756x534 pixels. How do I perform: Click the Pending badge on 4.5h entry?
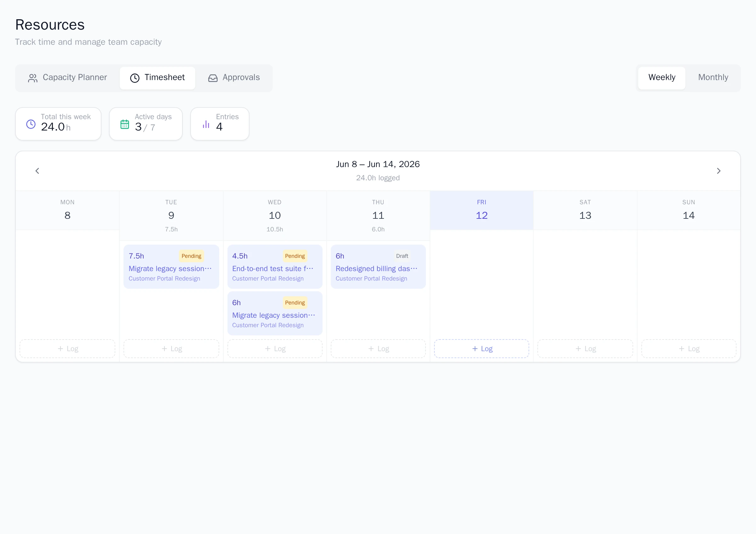(x=295, y=256)
